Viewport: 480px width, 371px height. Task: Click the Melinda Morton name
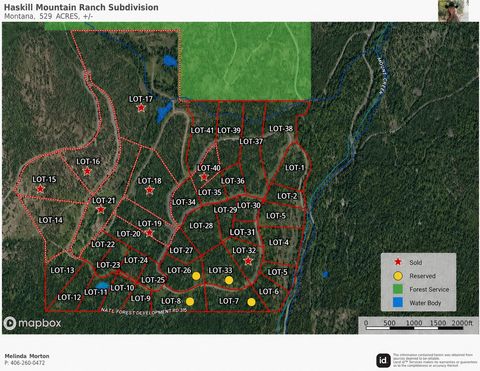coord(27,356)
